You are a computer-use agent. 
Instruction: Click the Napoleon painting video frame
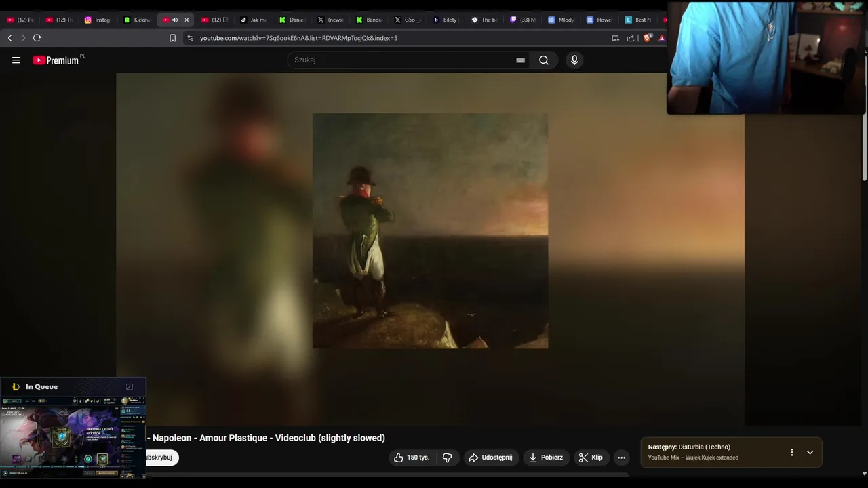(430, 230)
